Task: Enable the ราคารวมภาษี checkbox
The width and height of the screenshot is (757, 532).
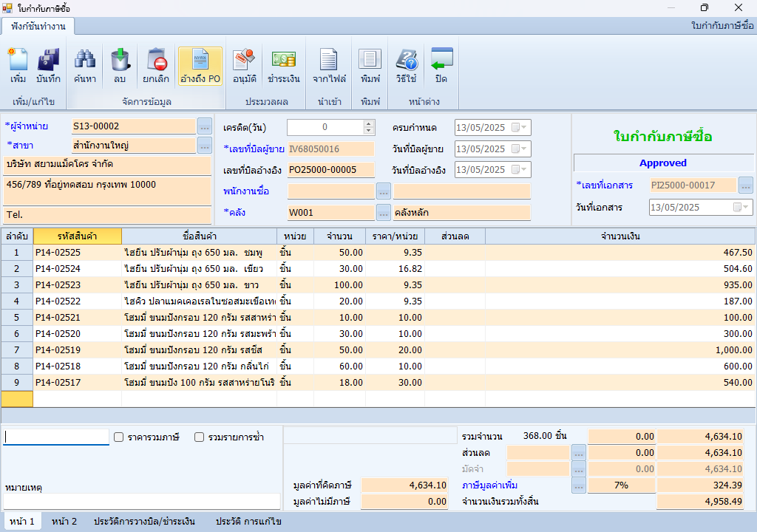Action: (x=119, y=437)
